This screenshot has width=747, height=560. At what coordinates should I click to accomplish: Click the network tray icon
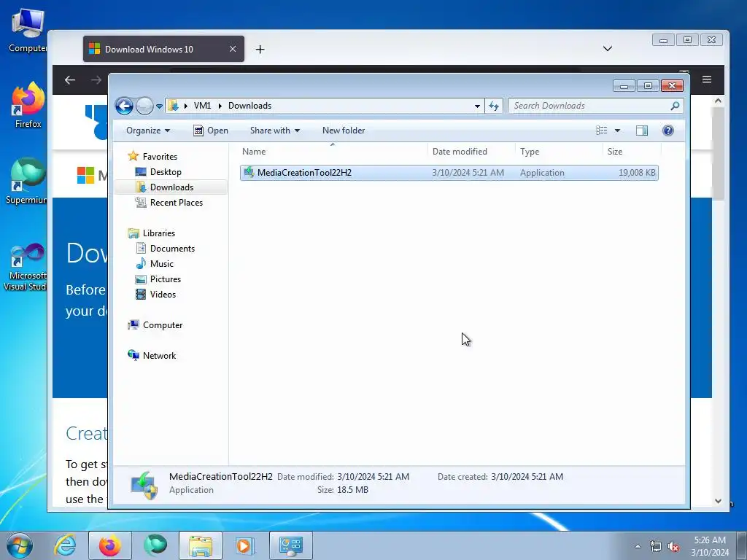point(656,546)
